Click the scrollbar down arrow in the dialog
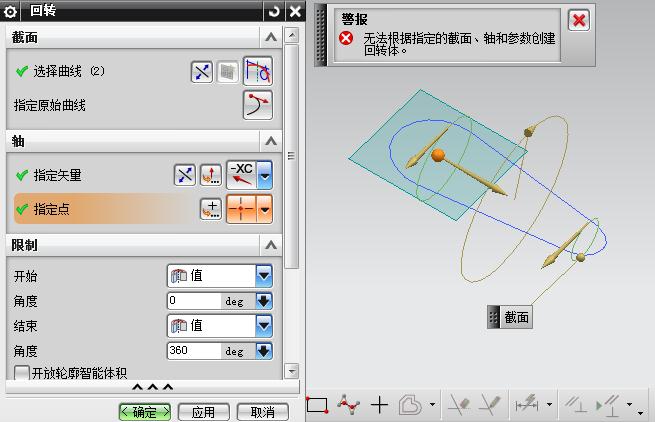This screenshot has height=422, width=655. [292, 371]
